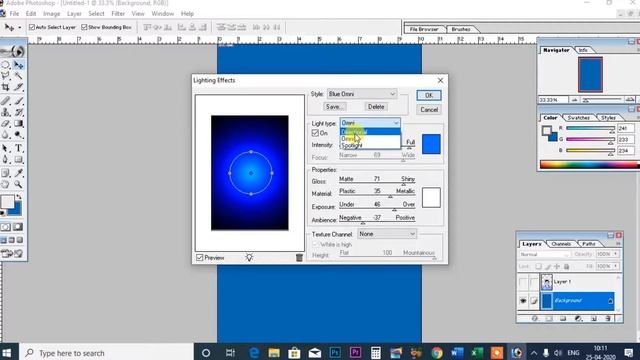Select the Eraser tool
Viewport: 640px width, 360px height.
(6, 123)
